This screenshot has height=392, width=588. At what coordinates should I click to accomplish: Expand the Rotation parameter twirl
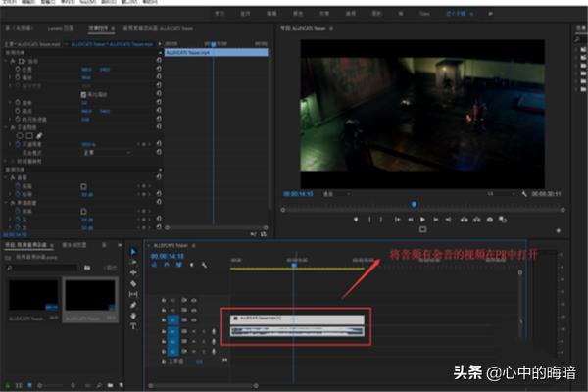[10, 102]
